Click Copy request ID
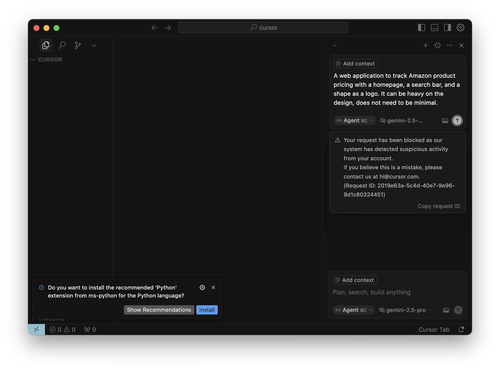This screenshot has height=372, width=500. pyautogui.click(x=439, y=206)
